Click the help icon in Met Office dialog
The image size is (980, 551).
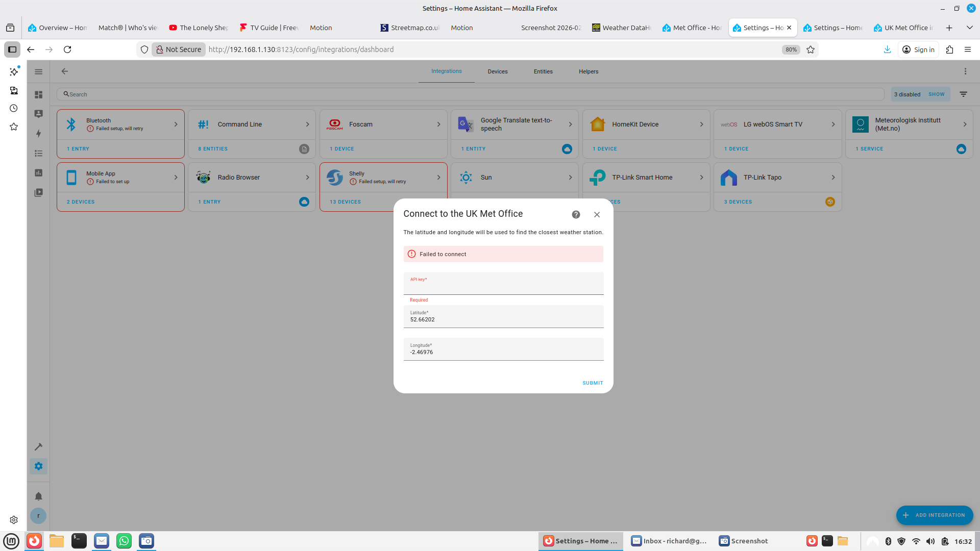click(576, 215)
